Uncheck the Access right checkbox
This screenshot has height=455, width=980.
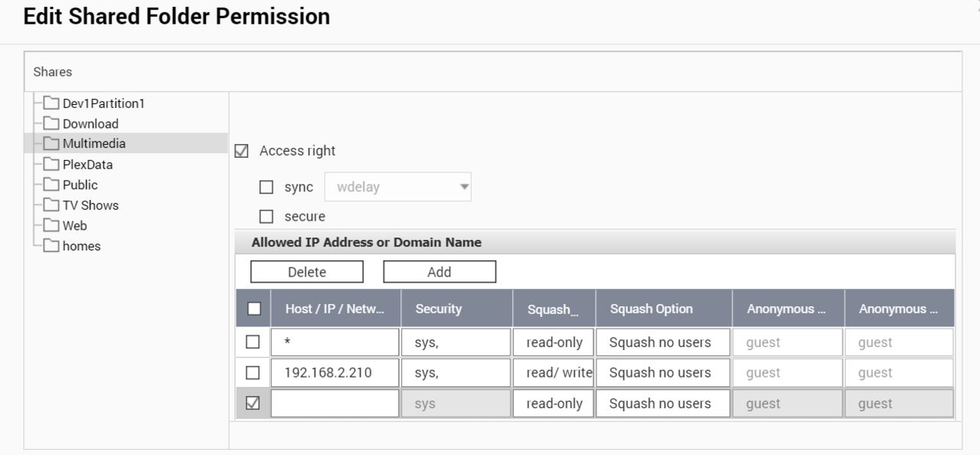242,152
